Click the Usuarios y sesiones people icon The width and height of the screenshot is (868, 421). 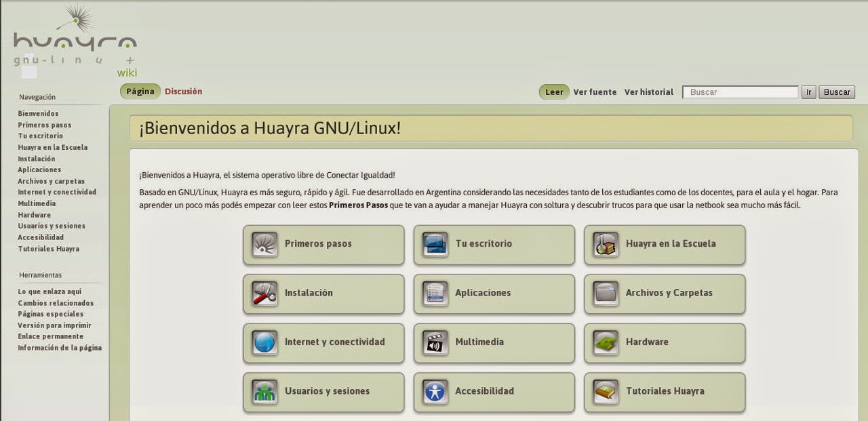[264, 391]
